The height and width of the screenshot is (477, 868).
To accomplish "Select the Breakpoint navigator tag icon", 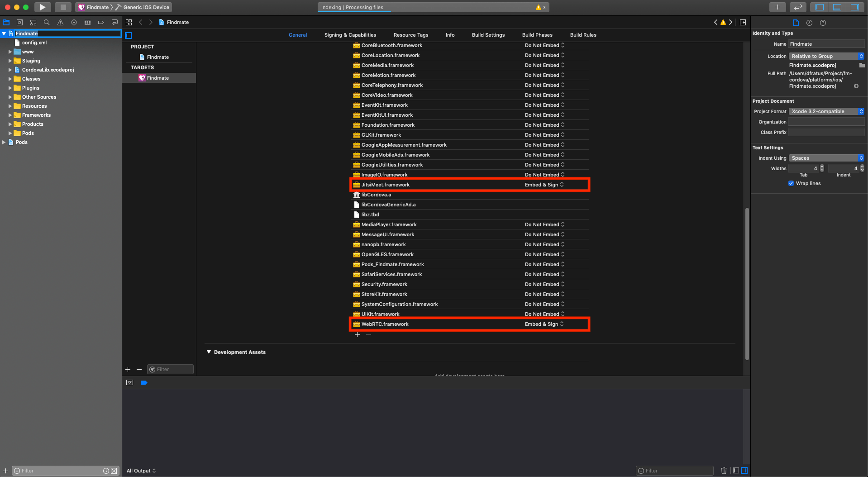I will 100,22.
